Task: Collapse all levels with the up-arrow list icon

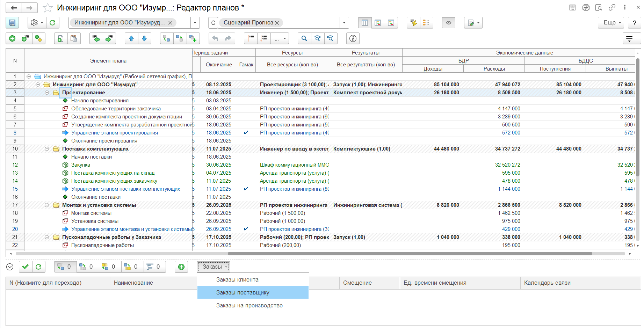Action: (251, 38)
